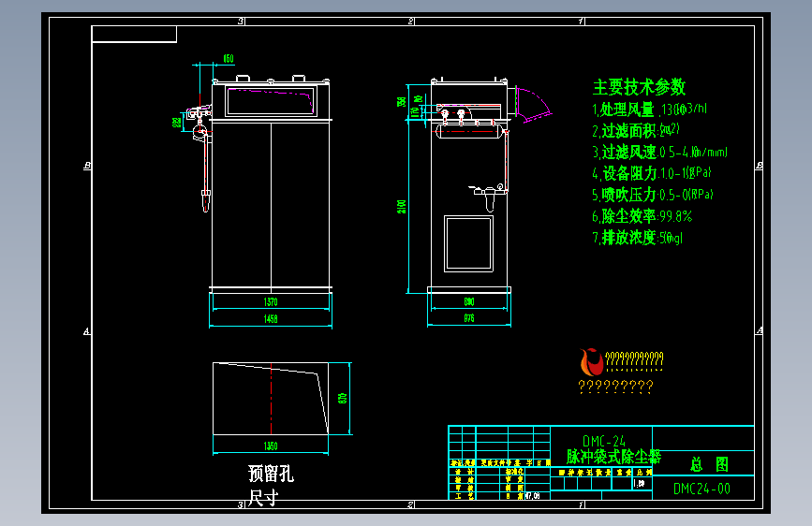Click the horizontal air tank in side view
812x526 pixels.
[x=469, y=131]
